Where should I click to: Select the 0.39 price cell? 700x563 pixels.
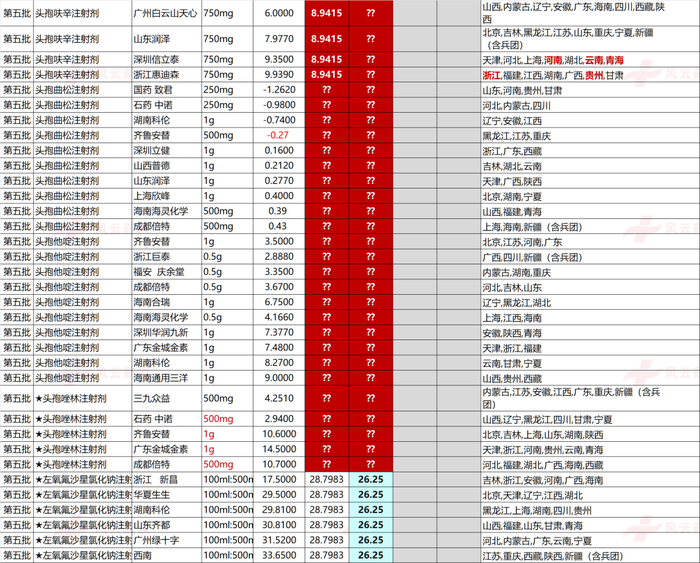(x=279, y=211)
